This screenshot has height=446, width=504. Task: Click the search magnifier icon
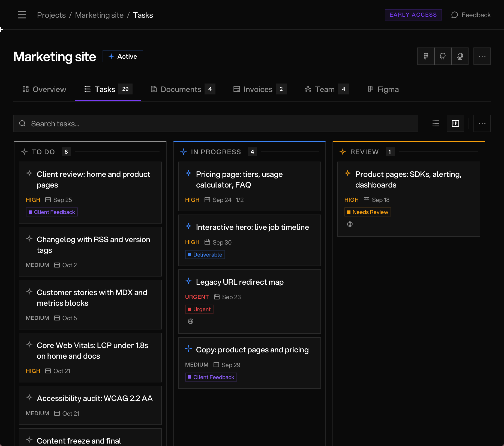22,124
